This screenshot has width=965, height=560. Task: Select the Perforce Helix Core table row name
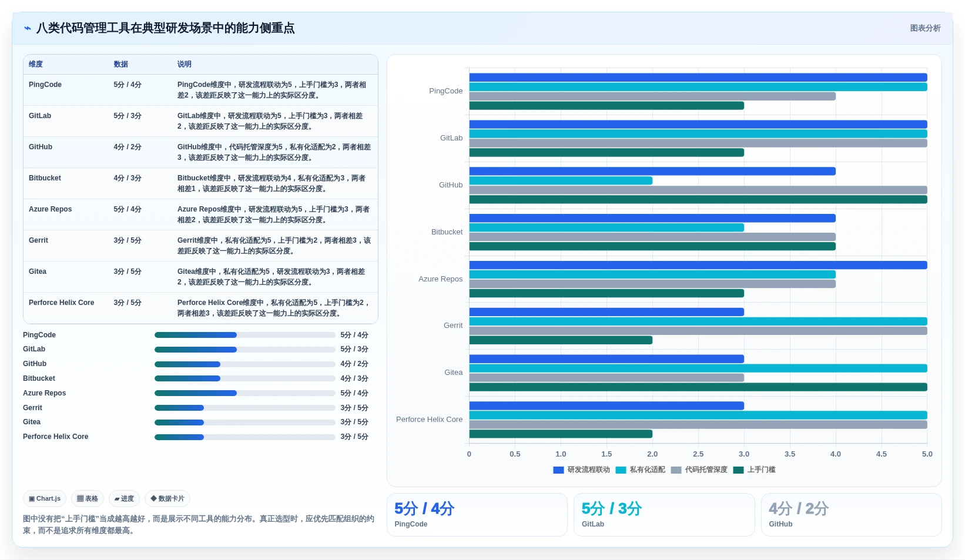point(61,303)
